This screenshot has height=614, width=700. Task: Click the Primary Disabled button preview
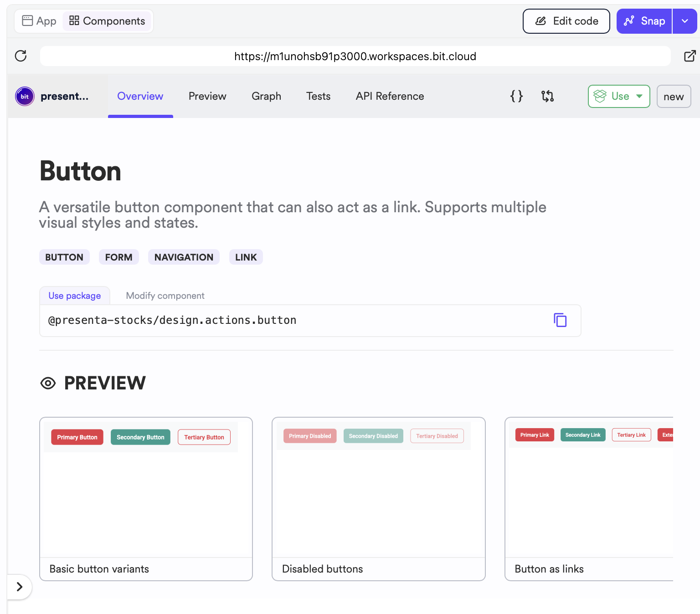click(310, 436)
